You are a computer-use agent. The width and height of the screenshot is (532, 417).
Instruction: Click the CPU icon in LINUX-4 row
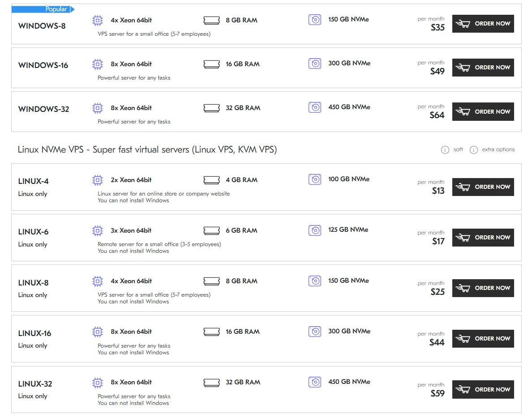tap(97, 180)
